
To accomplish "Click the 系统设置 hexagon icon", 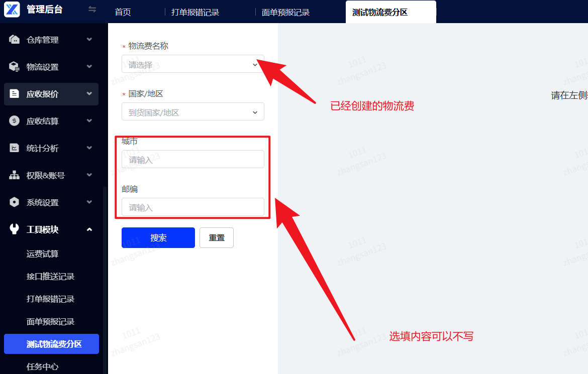I will click(14, 202).
